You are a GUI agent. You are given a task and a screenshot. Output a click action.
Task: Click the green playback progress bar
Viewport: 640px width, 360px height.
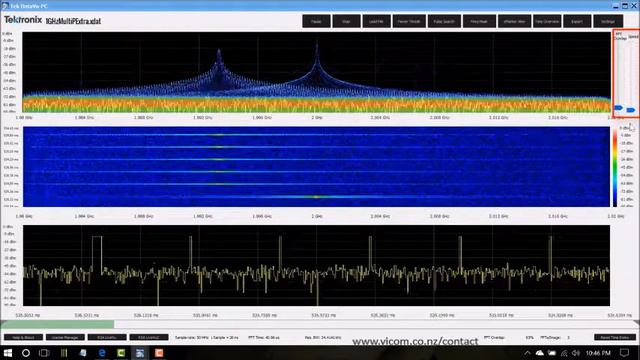pyautogui.click(x=57, y=324)
